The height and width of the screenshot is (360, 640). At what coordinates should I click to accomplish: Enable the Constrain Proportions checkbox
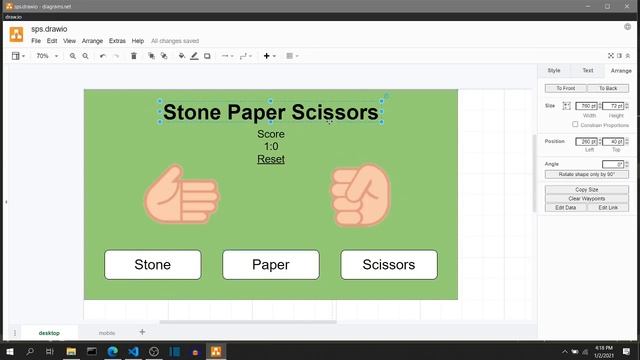pyautogui.click(x=575, y=124)
